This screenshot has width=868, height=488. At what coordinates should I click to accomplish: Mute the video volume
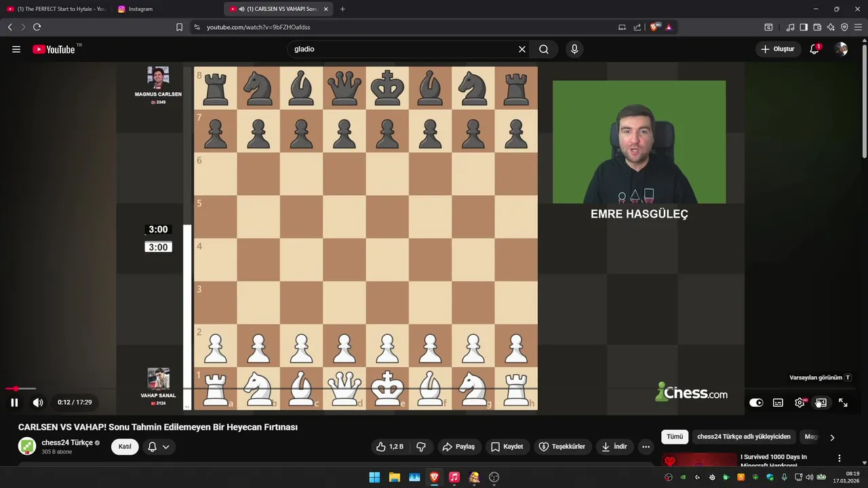(38, 403)
